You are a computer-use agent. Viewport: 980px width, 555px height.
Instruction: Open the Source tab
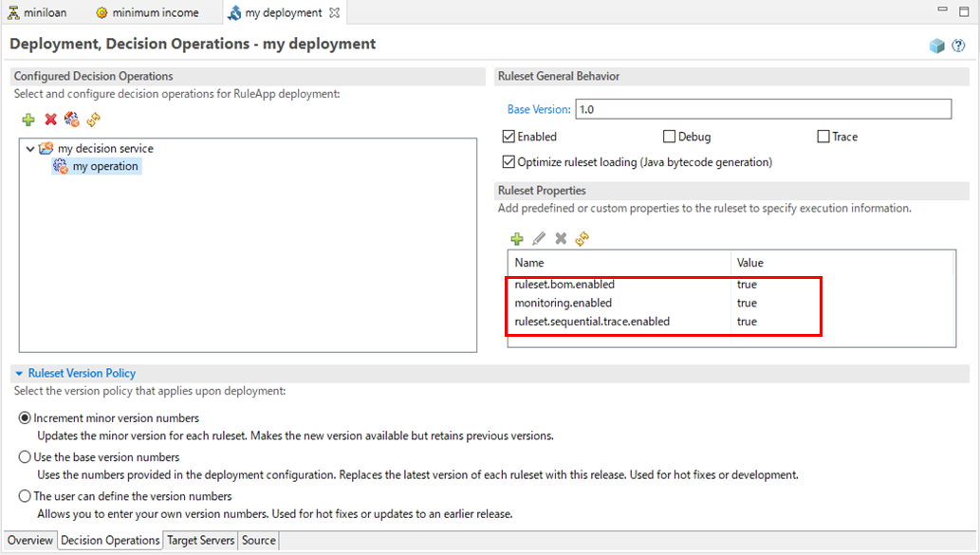(259, 540)
